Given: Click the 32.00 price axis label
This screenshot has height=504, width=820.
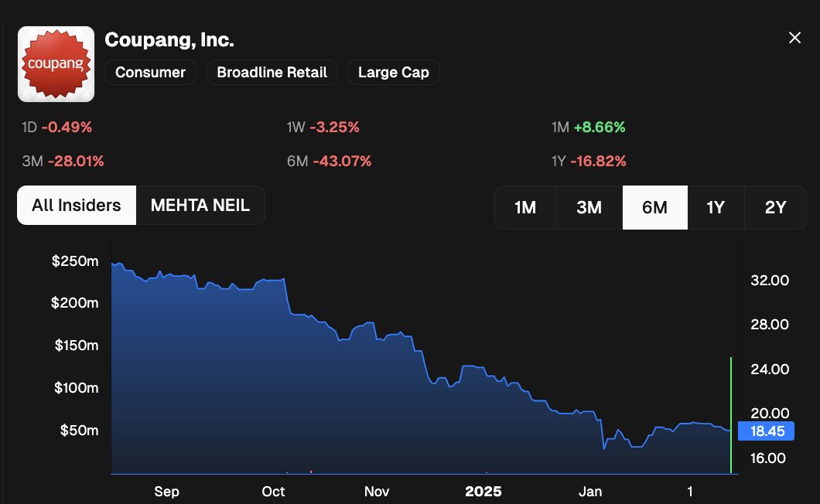Looking at the screenshot, I should (770, 281).
